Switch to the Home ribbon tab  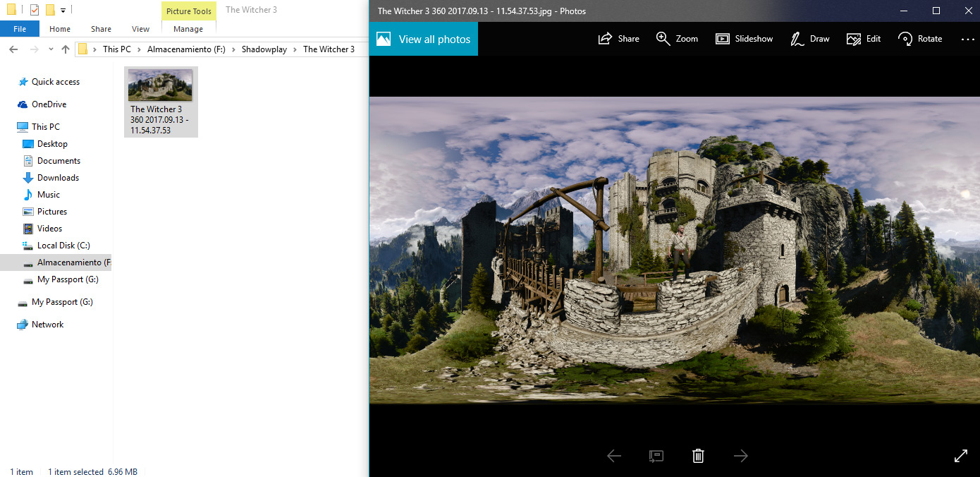click(60, 29)
